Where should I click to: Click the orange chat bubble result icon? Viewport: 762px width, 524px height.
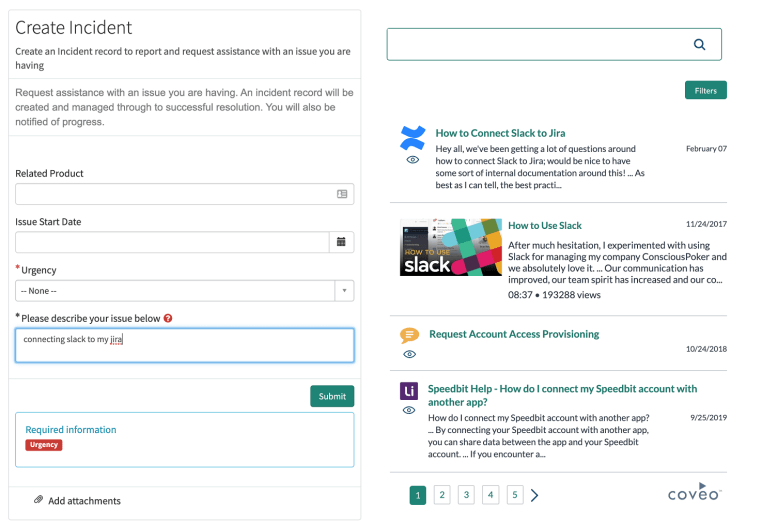point(410,335)
